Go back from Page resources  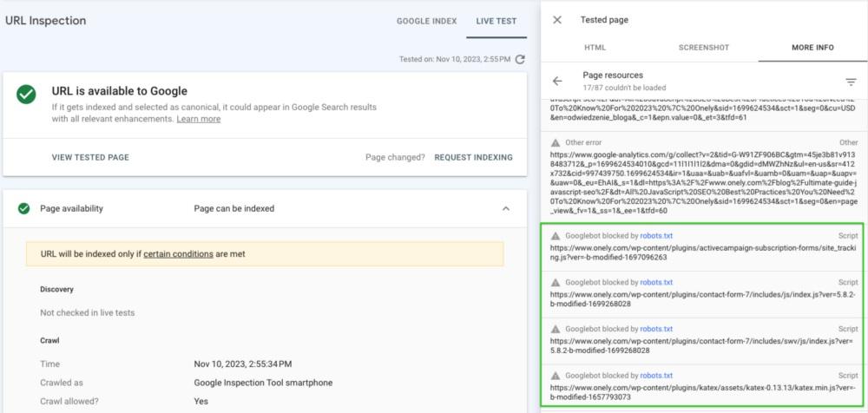(x=557, y=82)
